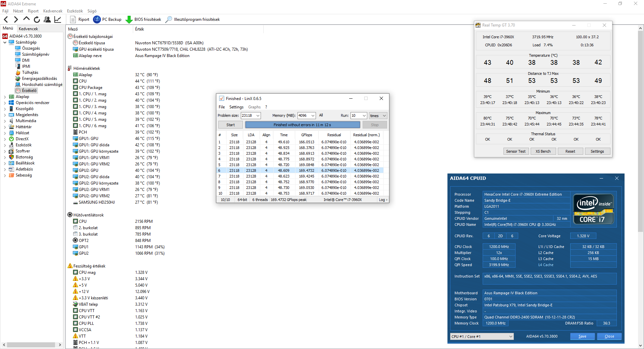Open the Kedvencek menu in menu bar
The height and width of the screenshot is (349, 644).
point(53,11)
